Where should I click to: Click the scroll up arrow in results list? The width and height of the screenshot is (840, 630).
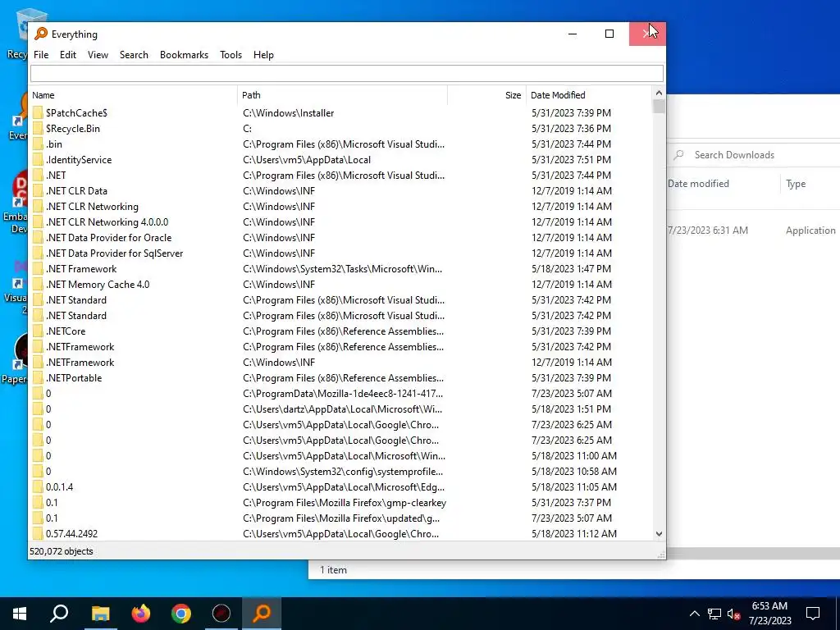tap(659, 93)
